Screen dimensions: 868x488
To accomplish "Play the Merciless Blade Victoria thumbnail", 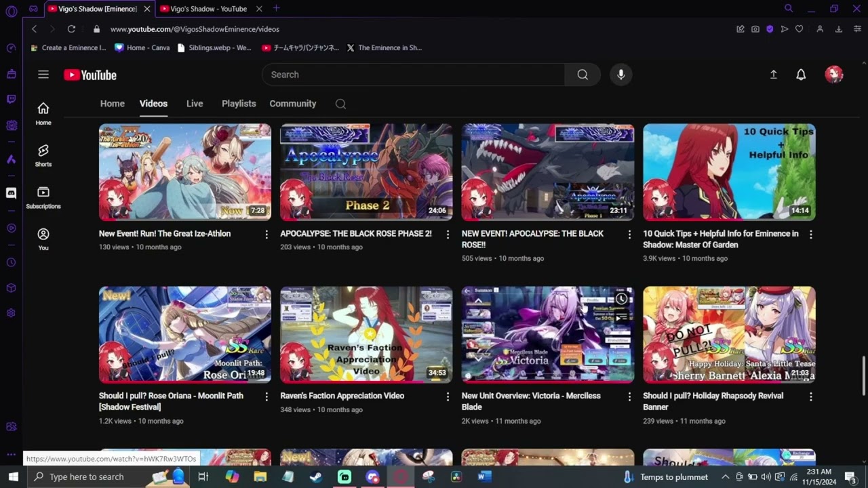I will (548, 335).
